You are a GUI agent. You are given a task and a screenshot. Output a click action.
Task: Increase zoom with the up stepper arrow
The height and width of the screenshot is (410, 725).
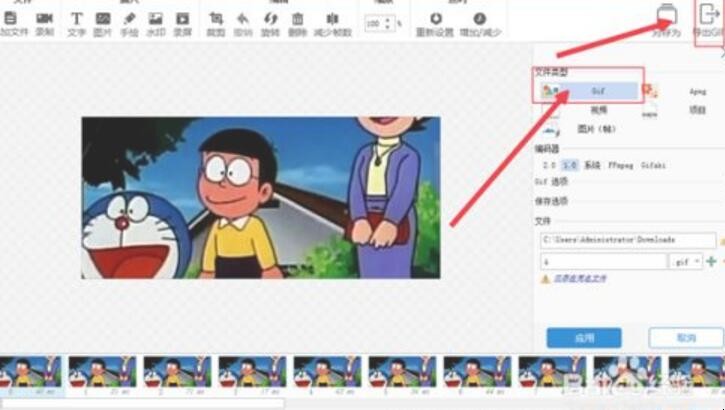[387, 19]
